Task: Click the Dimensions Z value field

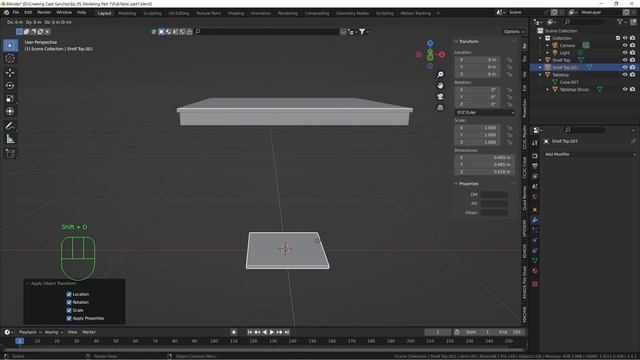Action: point(485,172)
